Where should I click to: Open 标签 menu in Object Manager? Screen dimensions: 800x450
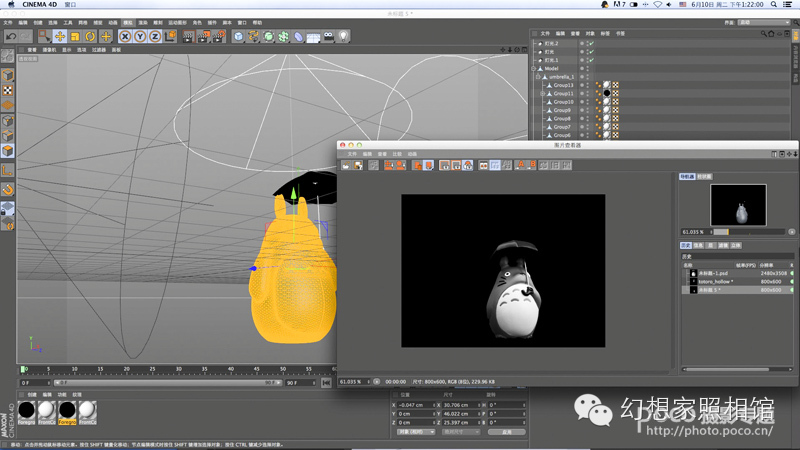pyautogui.click(x=605, y=34)
